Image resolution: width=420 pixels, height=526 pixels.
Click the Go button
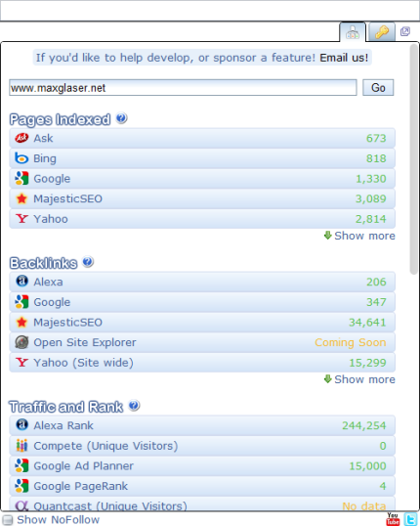pos(378,88)
